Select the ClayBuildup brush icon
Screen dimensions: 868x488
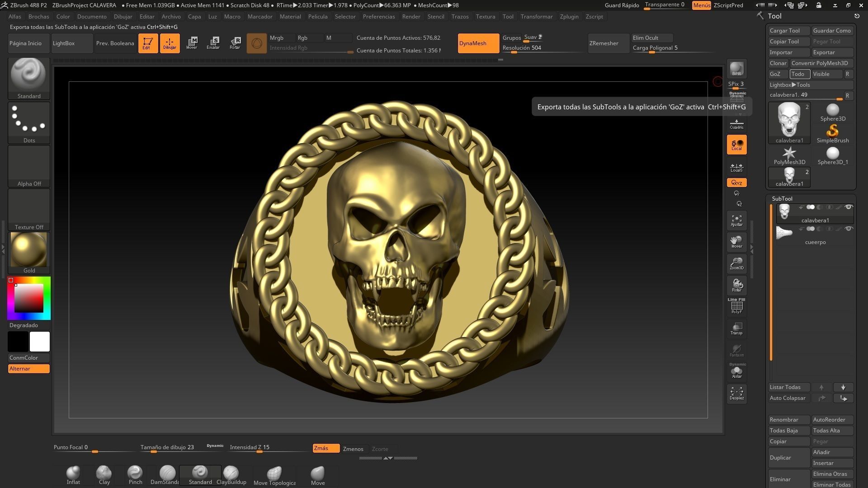point(231,475)
